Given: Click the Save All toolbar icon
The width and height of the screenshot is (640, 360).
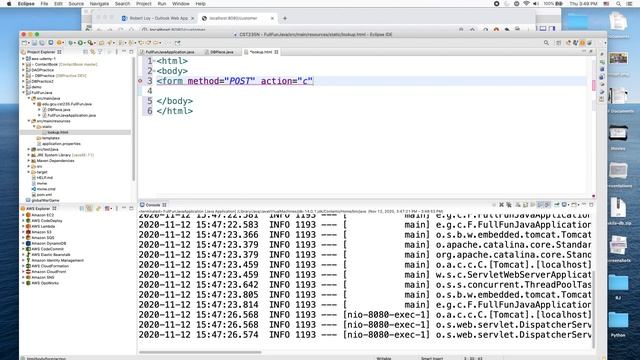Looking at the screenshot, I should [42, 42].
